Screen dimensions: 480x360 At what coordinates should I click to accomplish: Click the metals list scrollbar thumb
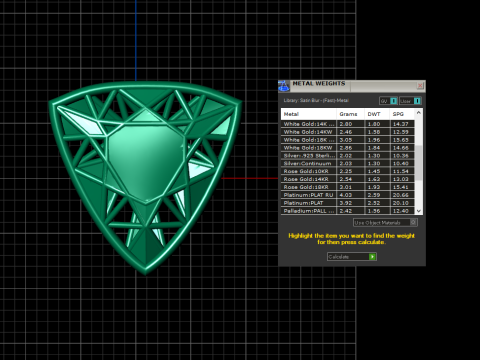419,162
